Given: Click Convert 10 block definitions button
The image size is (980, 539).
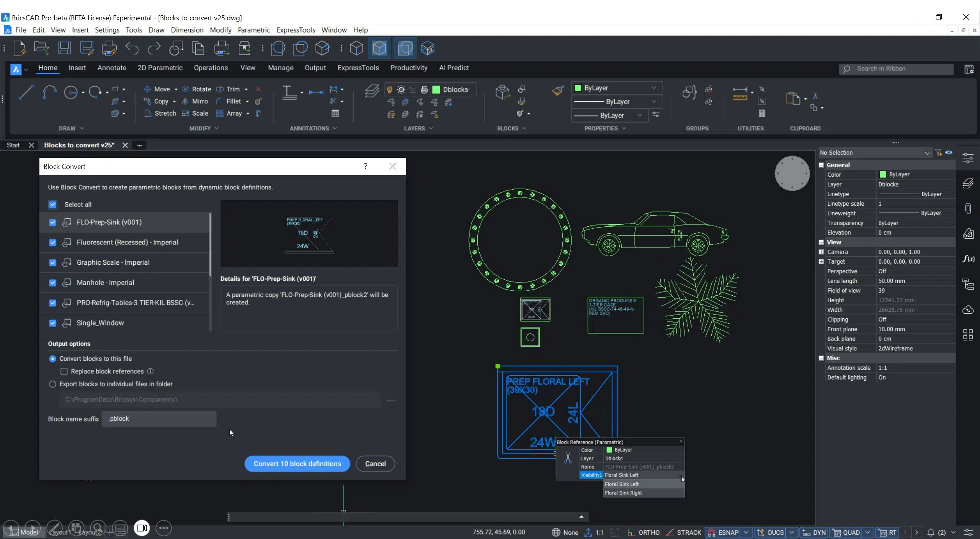Looking at the screenshot, I should [297, 464].
